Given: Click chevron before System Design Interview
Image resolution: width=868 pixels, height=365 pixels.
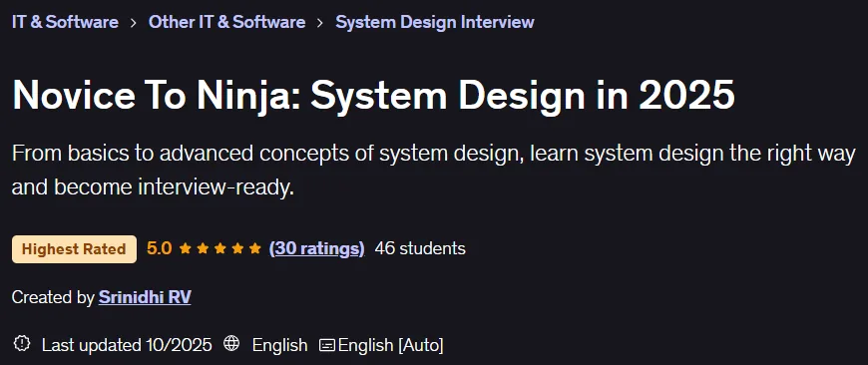Looking at the screenshot, I should point(320,23).
